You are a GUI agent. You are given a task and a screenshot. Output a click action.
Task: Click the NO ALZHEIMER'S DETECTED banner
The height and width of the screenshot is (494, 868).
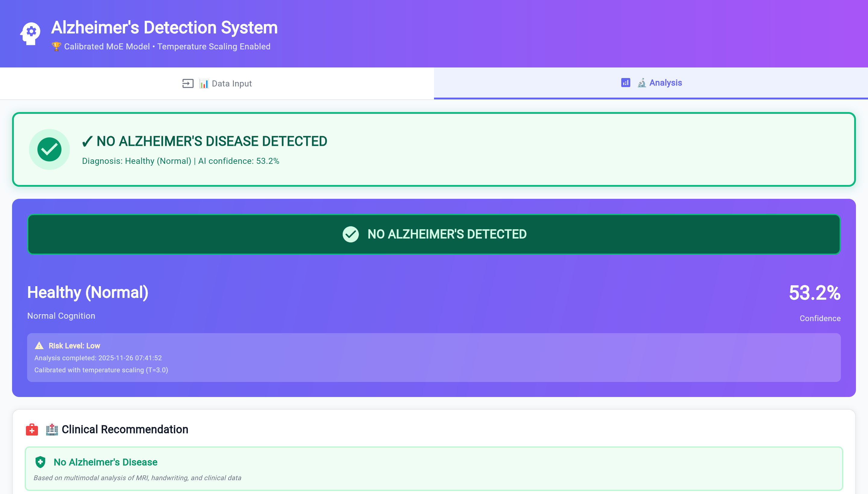433,234
